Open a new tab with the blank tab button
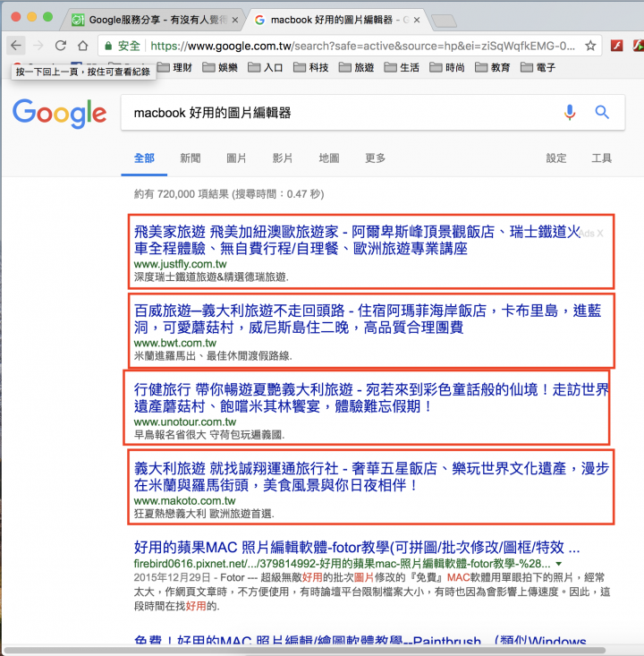The width and height of the screenshot is (644, 656). click(x=445, y=21)
